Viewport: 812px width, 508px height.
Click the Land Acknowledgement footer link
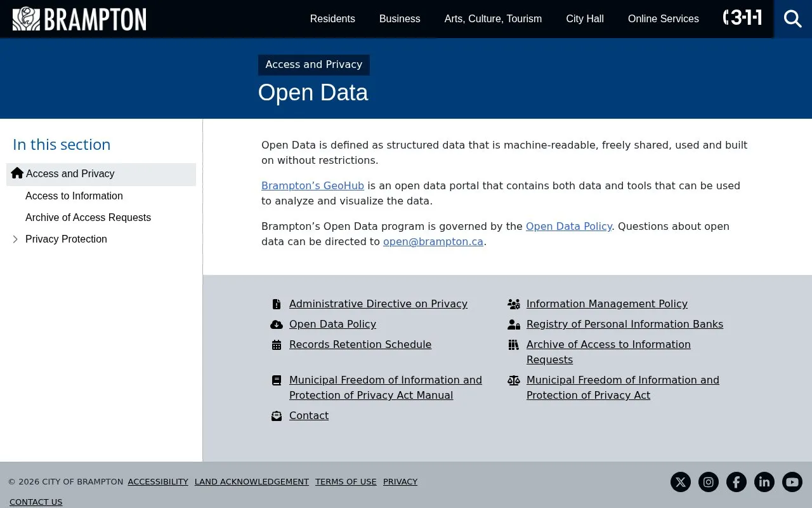(252, 482)
